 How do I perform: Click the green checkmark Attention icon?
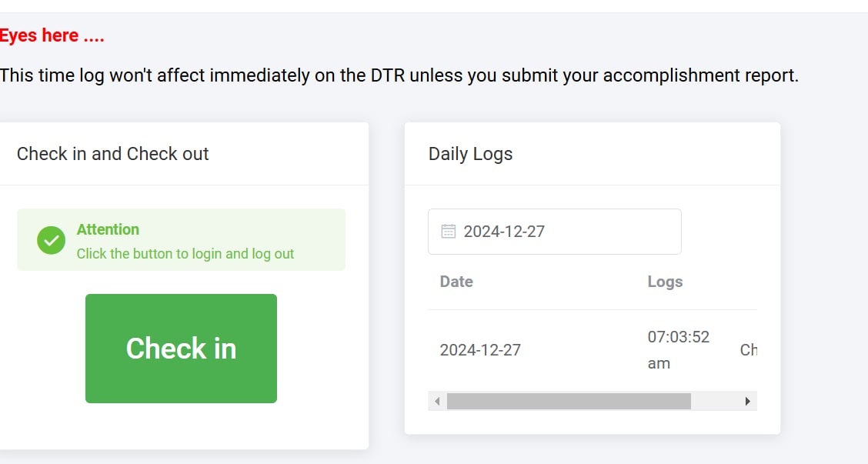[51, 240]
